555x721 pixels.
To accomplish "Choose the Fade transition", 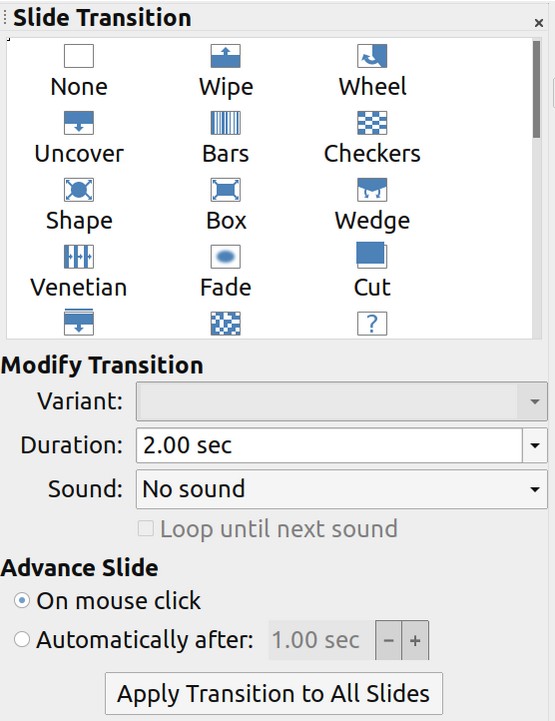I will 225,256.
